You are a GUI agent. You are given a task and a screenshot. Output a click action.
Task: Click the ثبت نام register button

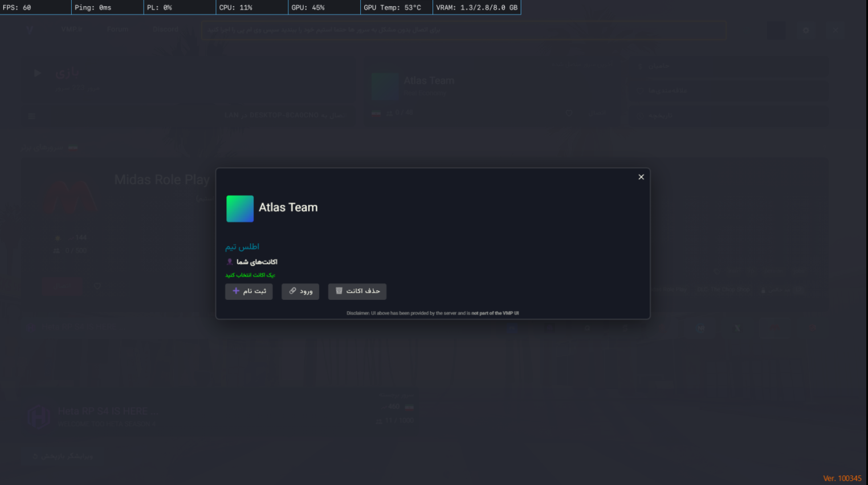click(248, 291)
